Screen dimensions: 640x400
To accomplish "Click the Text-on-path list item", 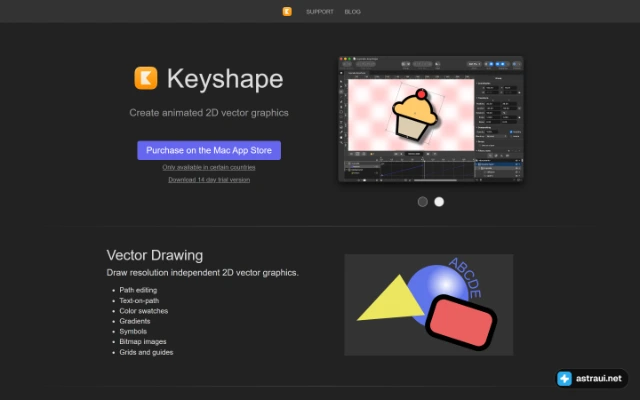I will (139, 300).
